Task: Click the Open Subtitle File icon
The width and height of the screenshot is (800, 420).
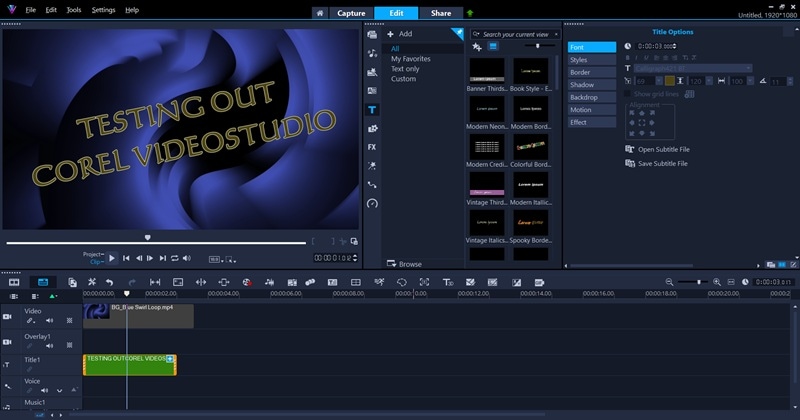Action: pyautogui.click(x=630, y=149)
